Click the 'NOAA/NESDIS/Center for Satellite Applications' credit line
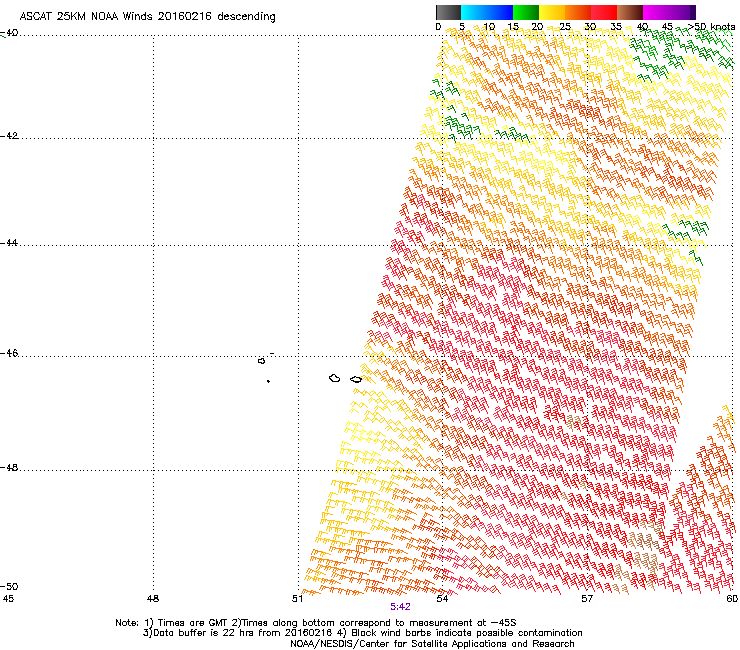The width and height of the screenshot is (740, 650). coord(432,644)
